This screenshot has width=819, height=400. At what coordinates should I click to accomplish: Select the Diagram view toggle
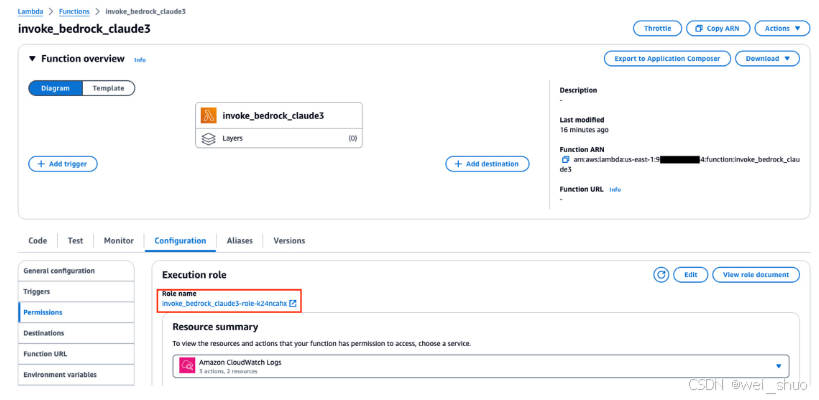pyautogui.click(x=55, y=88)
